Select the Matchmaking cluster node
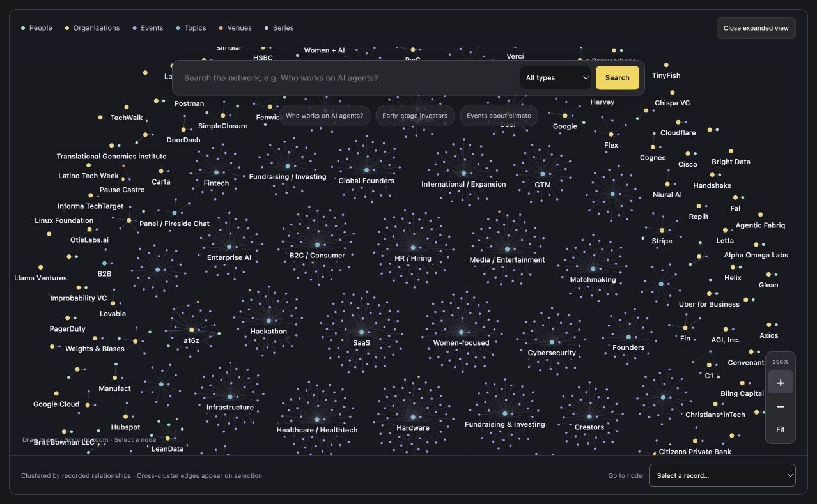The image size is (817, 504). pos(593,269)
